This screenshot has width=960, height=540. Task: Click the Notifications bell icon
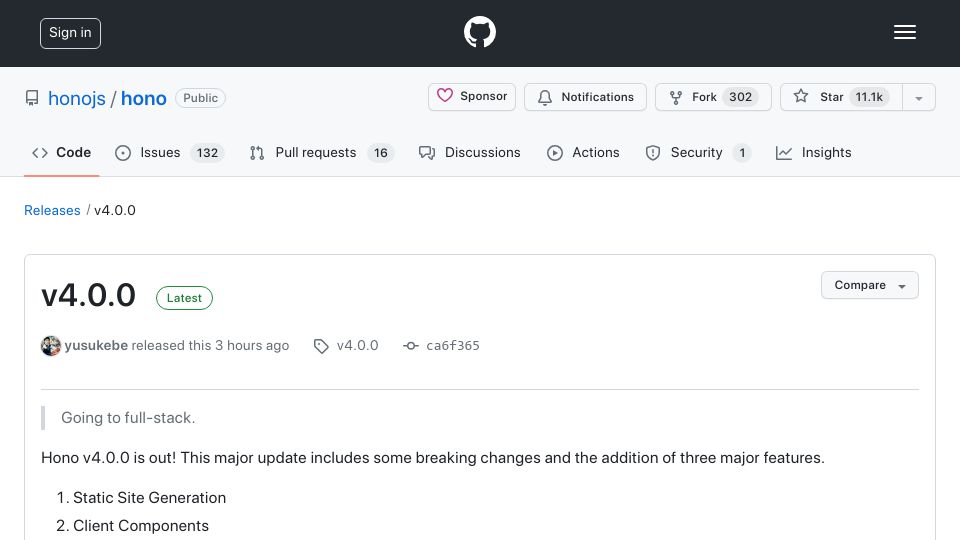point(545,97)
